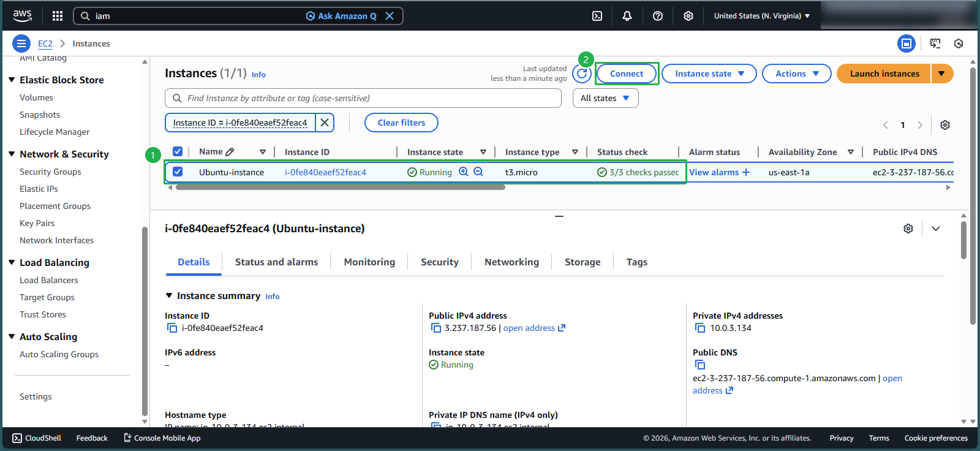The width and height of the screenshot is (980, 451).
Task: Open CloudShell in the footer
Action: pyautogui.click(x=37, y=438)
